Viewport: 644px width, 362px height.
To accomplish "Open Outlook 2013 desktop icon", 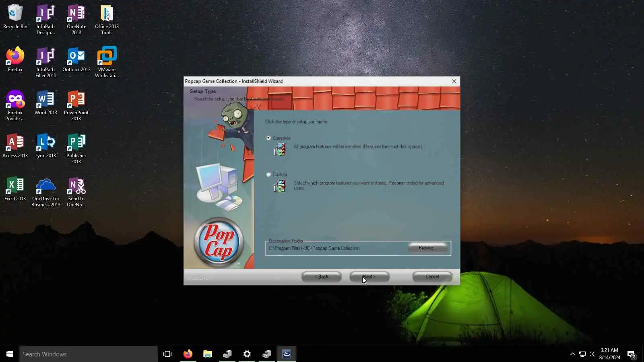I will click(x=76, y=60).
